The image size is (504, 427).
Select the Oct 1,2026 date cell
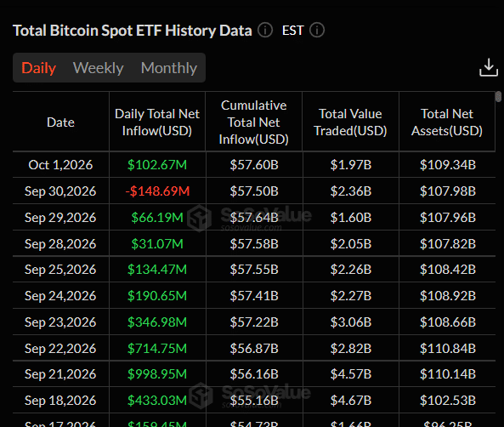(60, 165)
